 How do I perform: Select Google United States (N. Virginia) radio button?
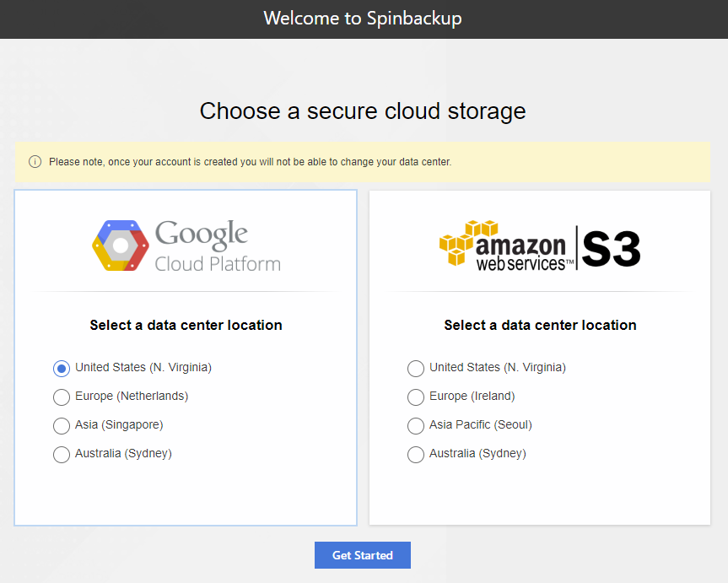point(62,369)
